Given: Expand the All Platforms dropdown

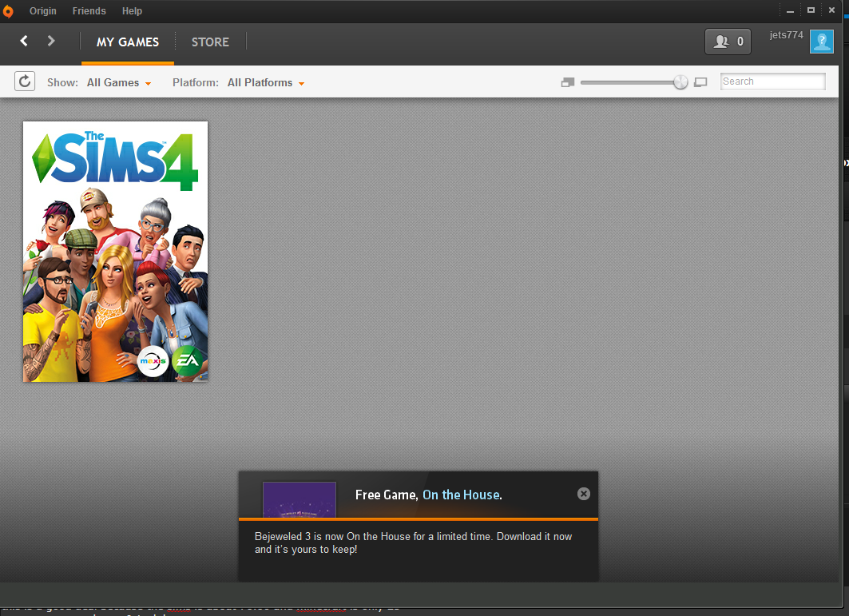Looking at the screenshot, I should (x=266, y=83).
